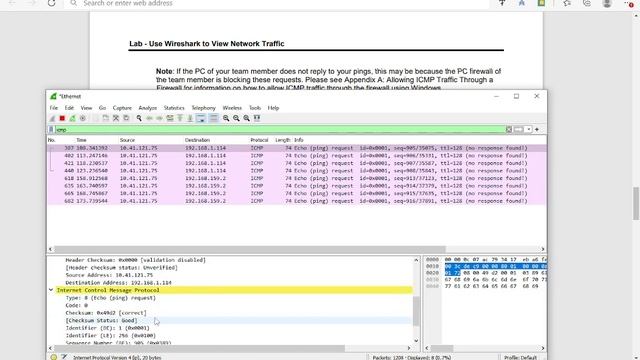The image size is (640, 360).
Task: Open the Help menu
Action: tap(273, 108)
